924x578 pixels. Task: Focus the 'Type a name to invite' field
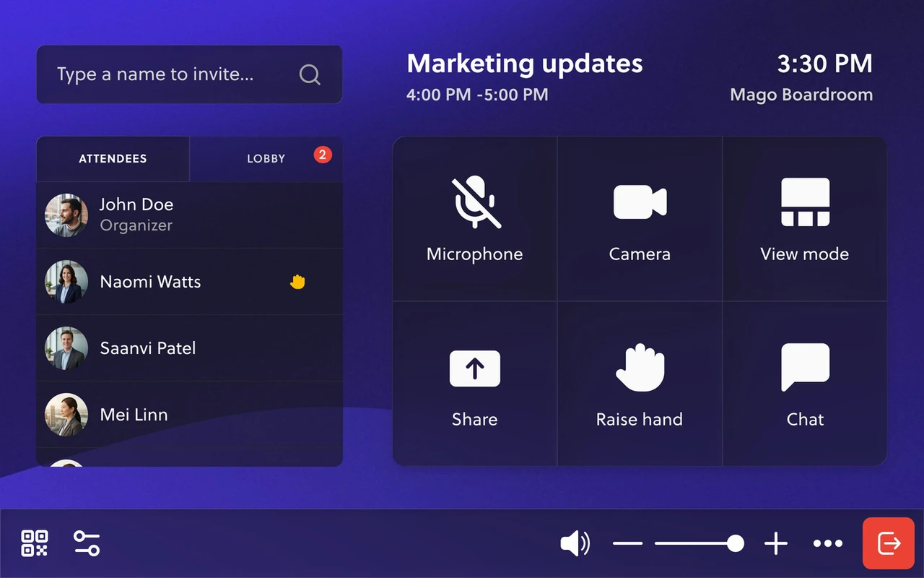(189, 74)
